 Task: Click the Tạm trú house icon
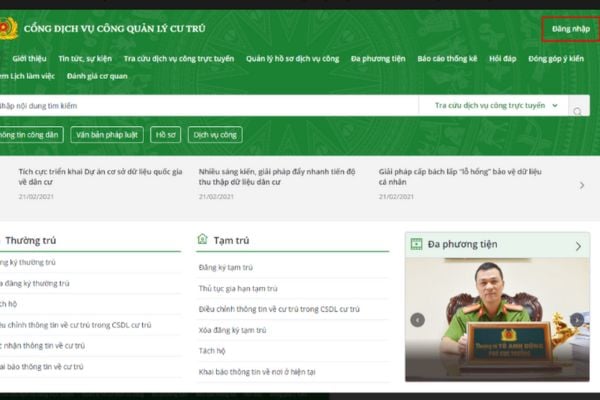(x=202, y=239)
